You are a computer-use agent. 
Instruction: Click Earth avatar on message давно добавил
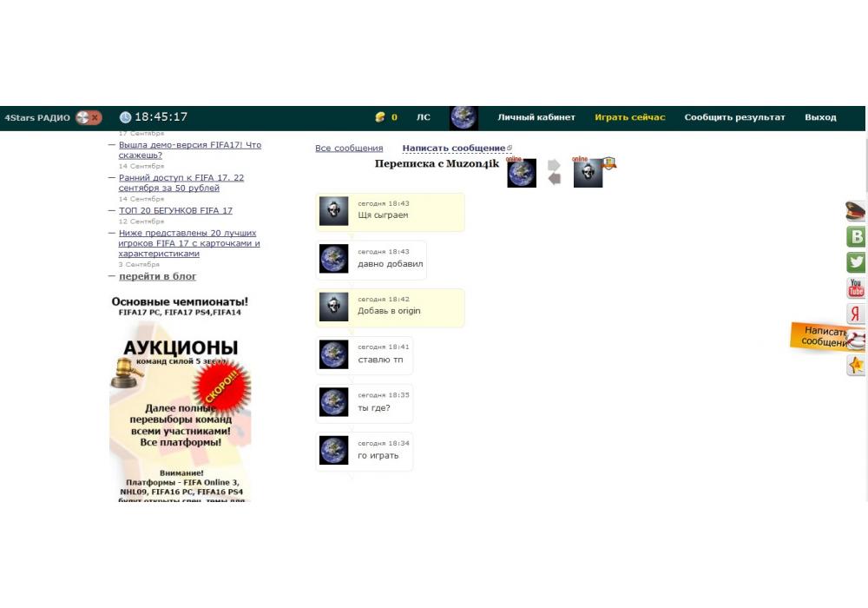click(x=334, y=259)
